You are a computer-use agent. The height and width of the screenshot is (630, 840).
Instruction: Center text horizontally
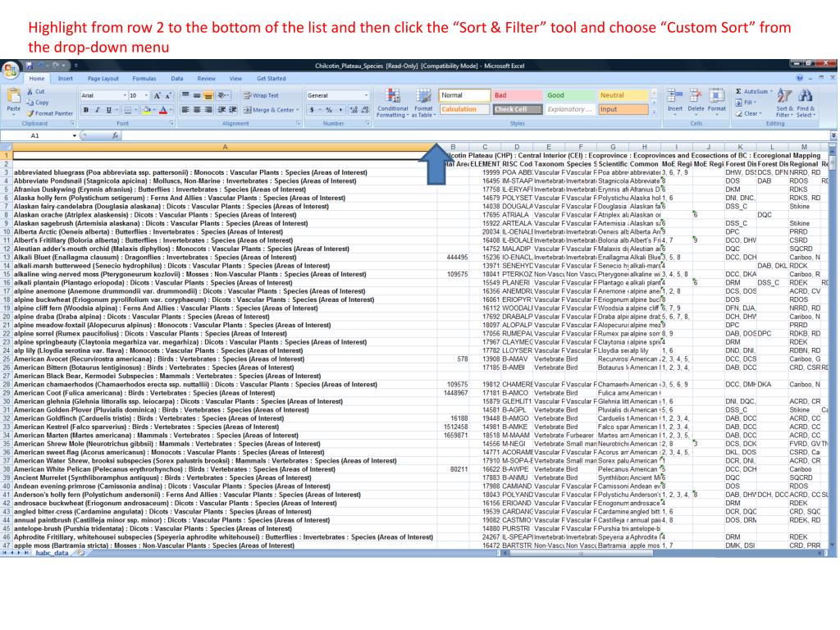pyautogui.click(x=197, y=110)
